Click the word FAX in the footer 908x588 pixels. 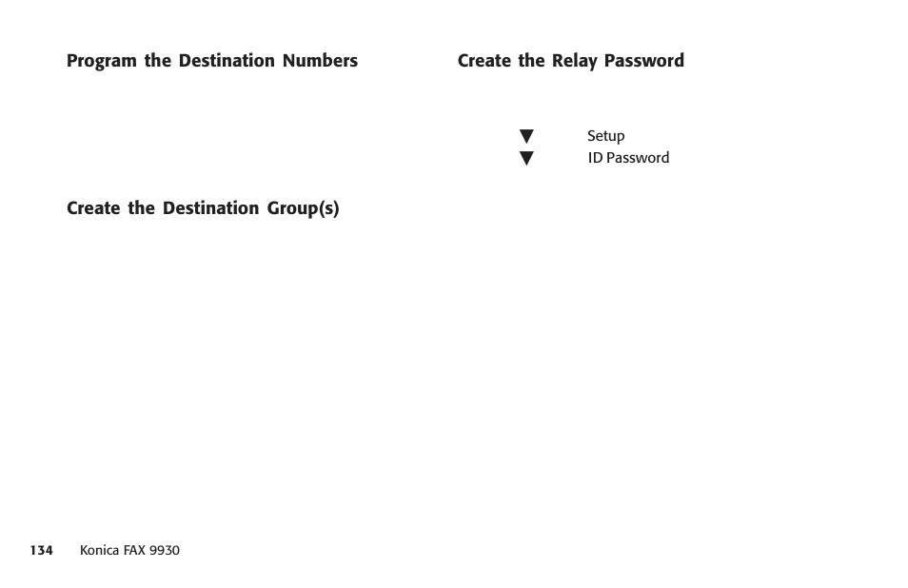pyautogui.click(x=134, y=550)
